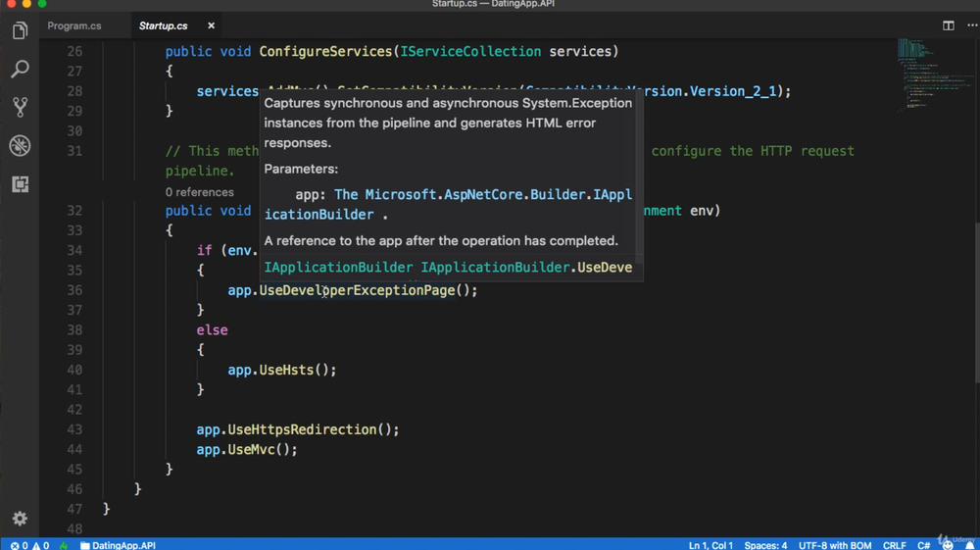
Task: Open the Extensions view
Action: 20,184
